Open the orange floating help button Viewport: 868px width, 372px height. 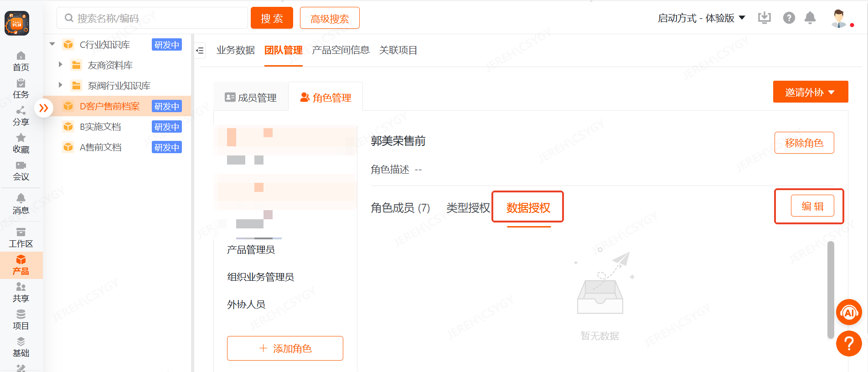point(849,343)
